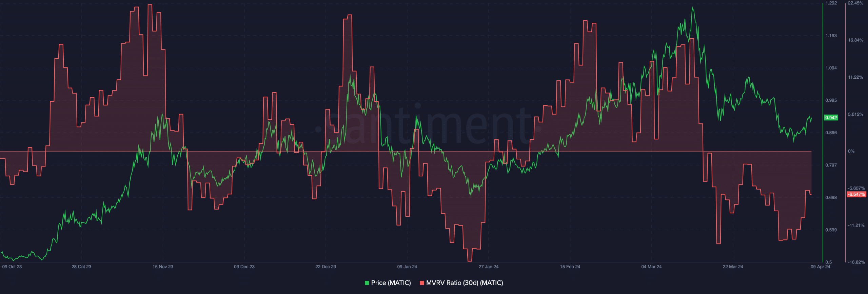Click the 0.698 price axis value
Viewport: 868px width, 294px height.
[x=831, y=197]
